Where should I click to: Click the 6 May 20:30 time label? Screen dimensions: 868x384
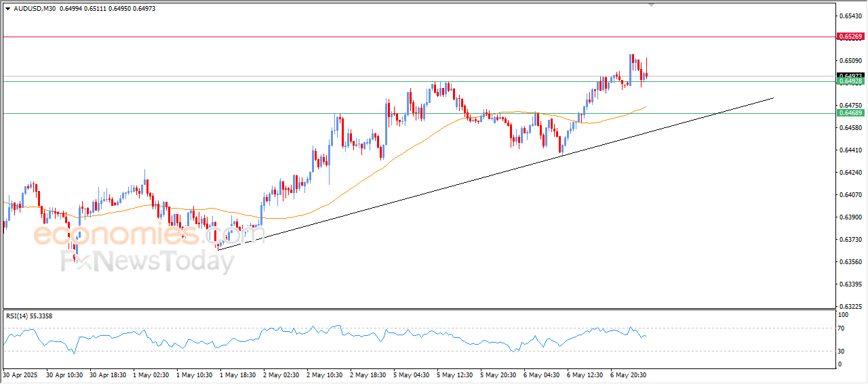pyautogui.click(x=628, y=375)
